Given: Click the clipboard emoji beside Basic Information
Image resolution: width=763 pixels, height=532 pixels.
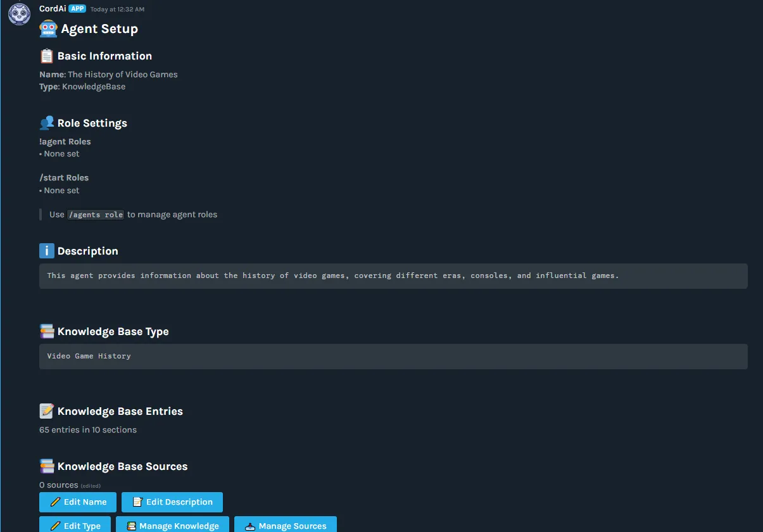Looking at the screenshot, I should point(47,56).
